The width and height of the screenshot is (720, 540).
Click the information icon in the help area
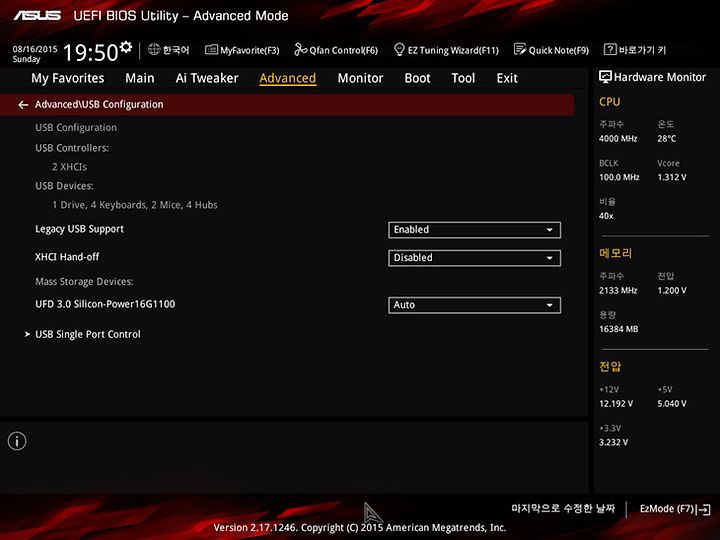(17, 441)
